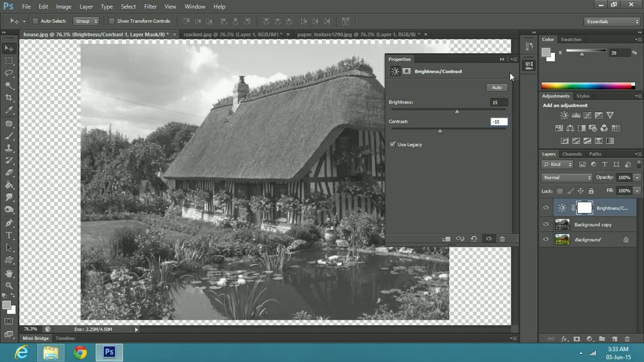The image size is (644, 362).
Task: Add a Channel Mixer adjustment
Action: coord(604,128)
